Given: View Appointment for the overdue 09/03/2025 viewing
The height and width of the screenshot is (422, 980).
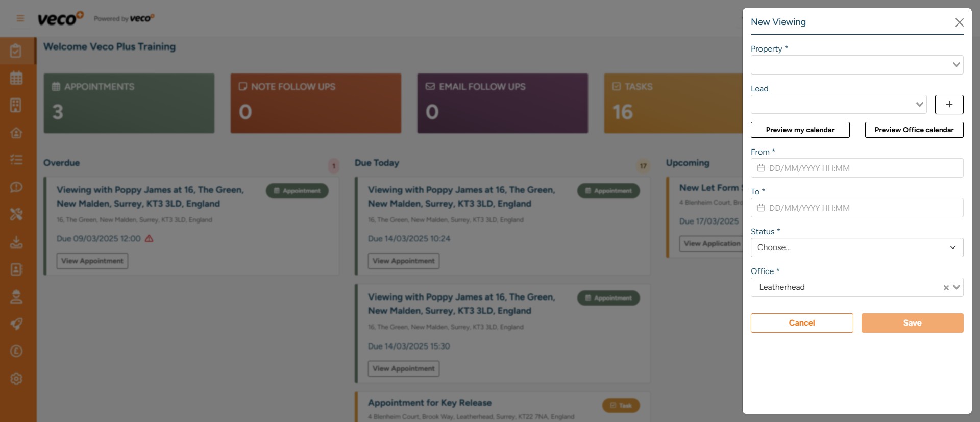Looking at the screenshot, I should click(92, 261).
